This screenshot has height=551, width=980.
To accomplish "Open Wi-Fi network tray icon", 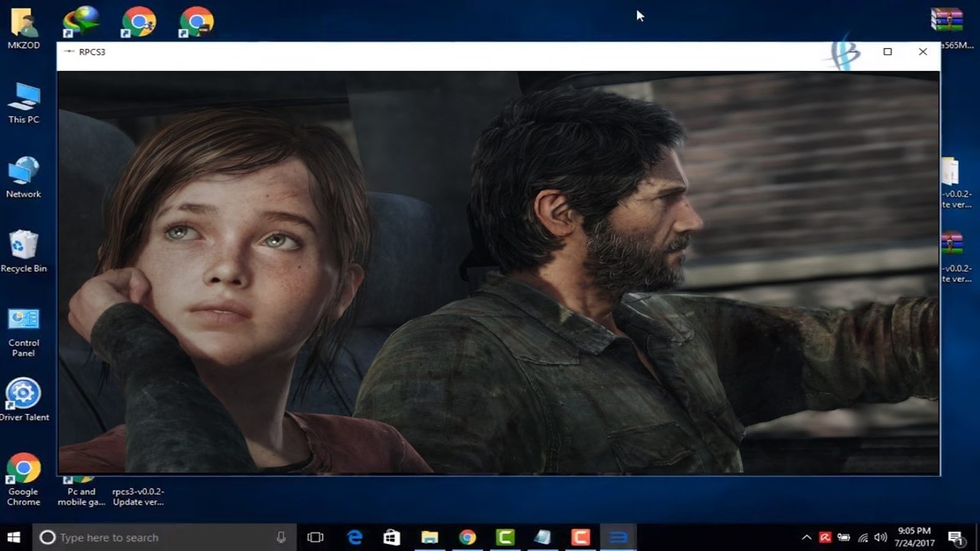I will pos(863,538).
